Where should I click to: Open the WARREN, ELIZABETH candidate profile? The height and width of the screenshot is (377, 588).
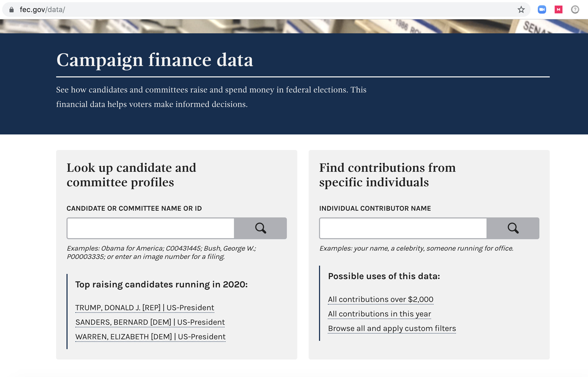[x=150, y=337]
